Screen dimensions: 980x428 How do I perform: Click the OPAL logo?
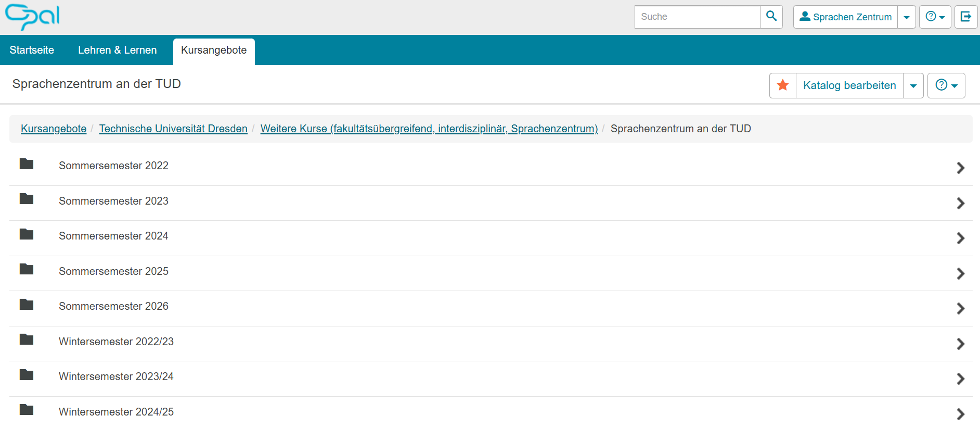point(32,17)
